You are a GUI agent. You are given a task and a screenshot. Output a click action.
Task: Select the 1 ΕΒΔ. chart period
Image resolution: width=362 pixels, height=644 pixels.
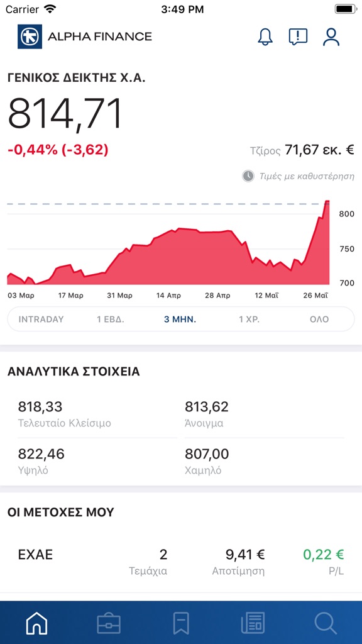point(110,319)
